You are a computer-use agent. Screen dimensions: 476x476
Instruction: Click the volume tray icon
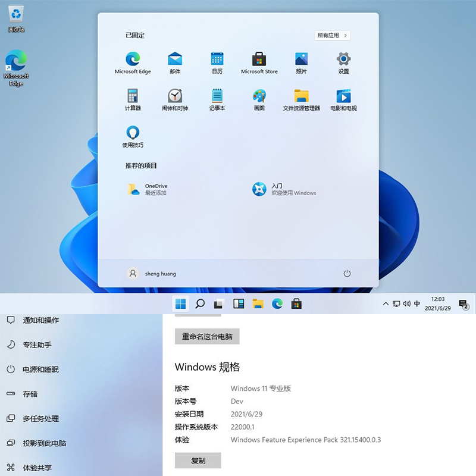pos(407,303)
